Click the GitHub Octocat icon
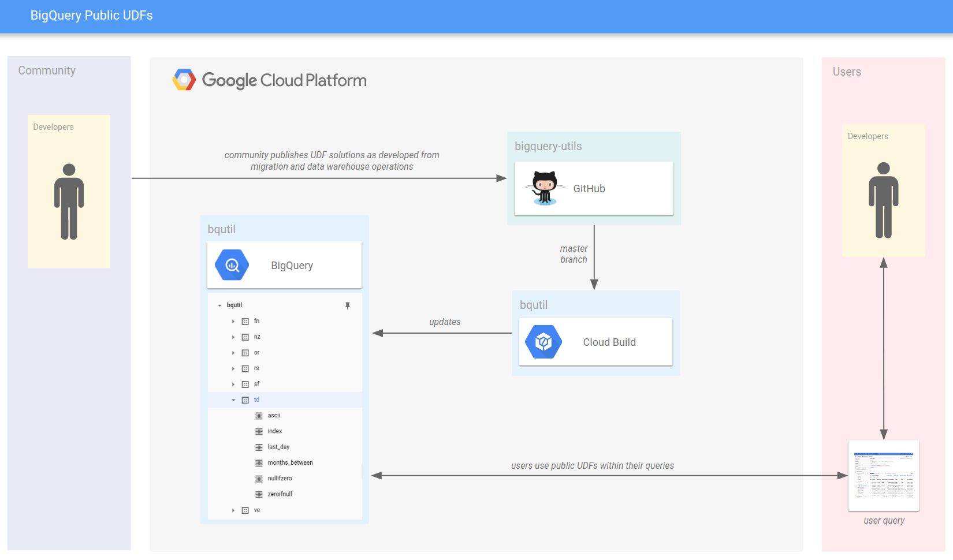 click(x=545, y=188)
